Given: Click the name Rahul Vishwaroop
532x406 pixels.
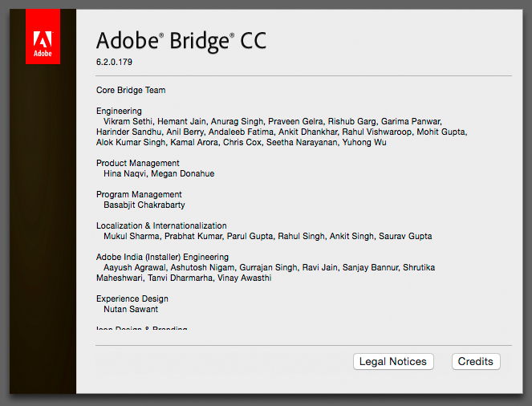Looking at the screenshot, I should click(x=376, y=132).
